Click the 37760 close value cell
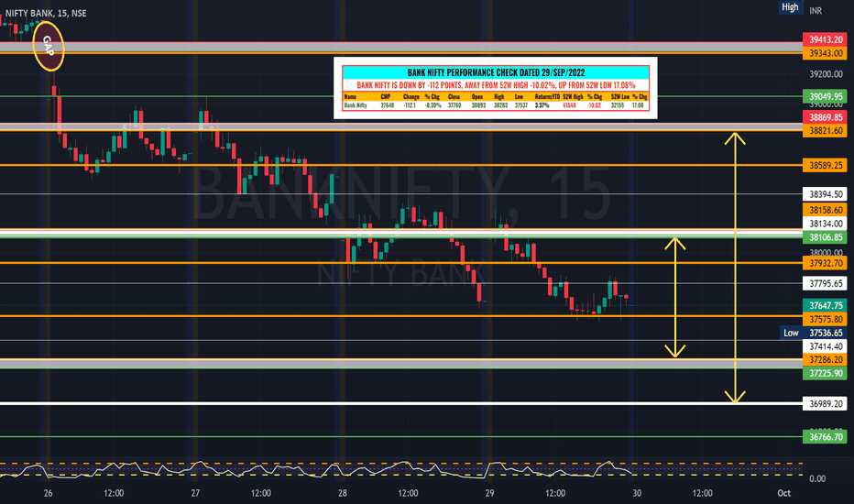This screenshot has width=854, height=504. coord(454,105)
